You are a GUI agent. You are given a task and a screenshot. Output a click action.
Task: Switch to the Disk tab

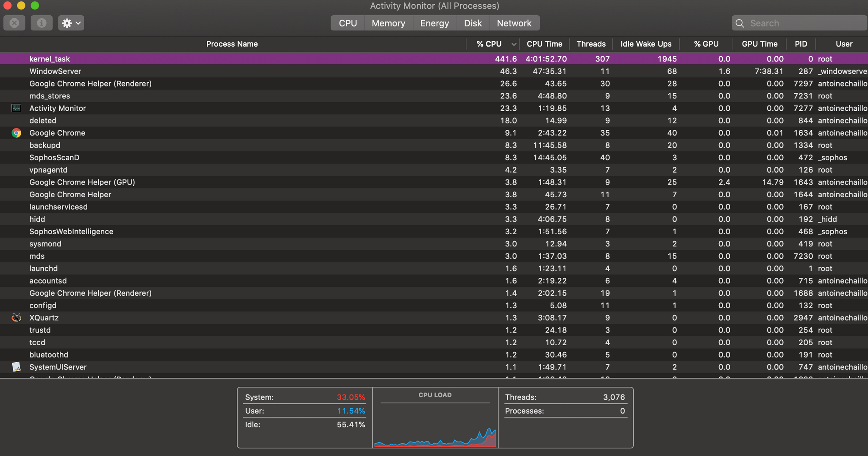click(473, 23)
